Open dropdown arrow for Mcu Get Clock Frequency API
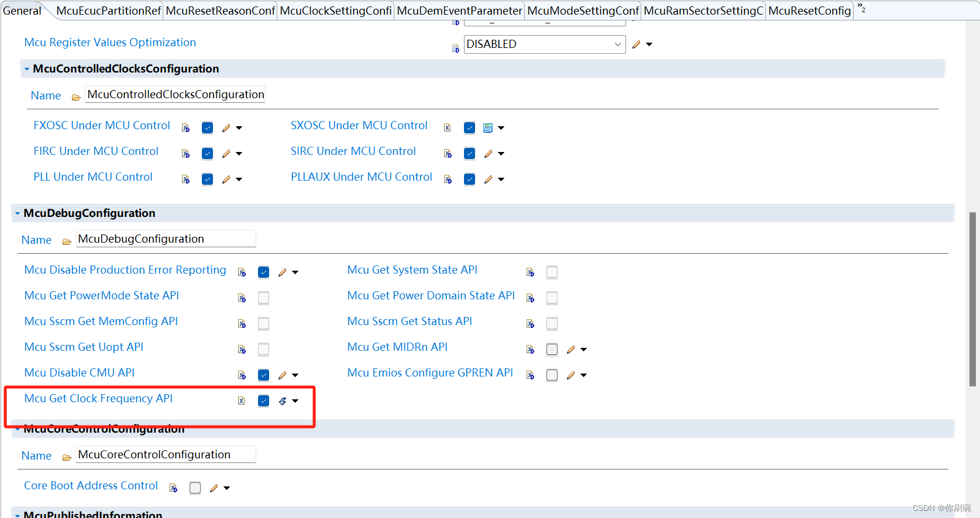 [x=295, y=401]
